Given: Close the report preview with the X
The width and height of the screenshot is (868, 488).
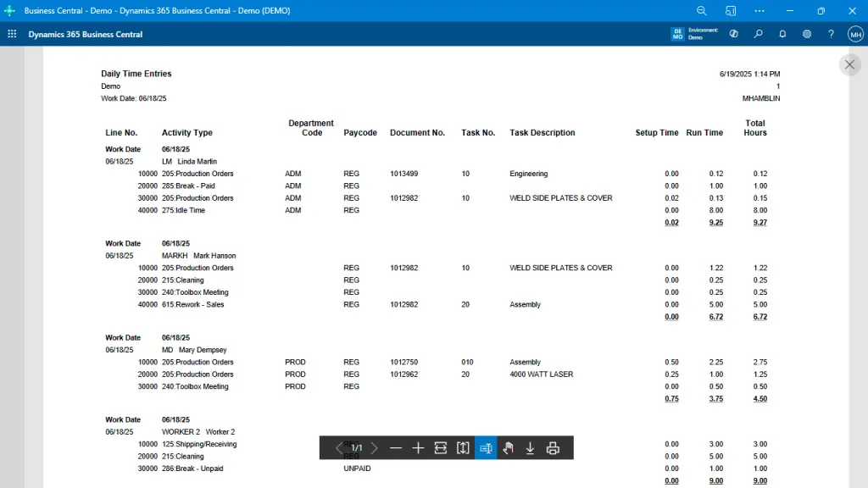Looking at the screenshot, I should click(x=849, y=64).
